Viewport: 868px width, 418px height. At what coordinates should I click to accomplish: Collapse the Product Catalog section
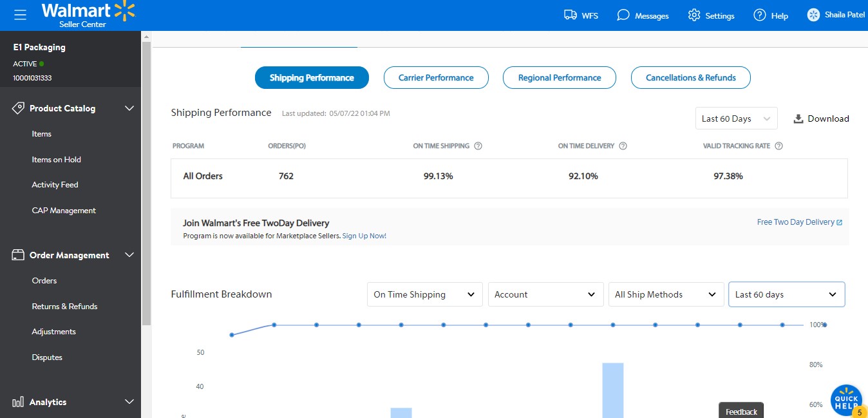point(129,108)
